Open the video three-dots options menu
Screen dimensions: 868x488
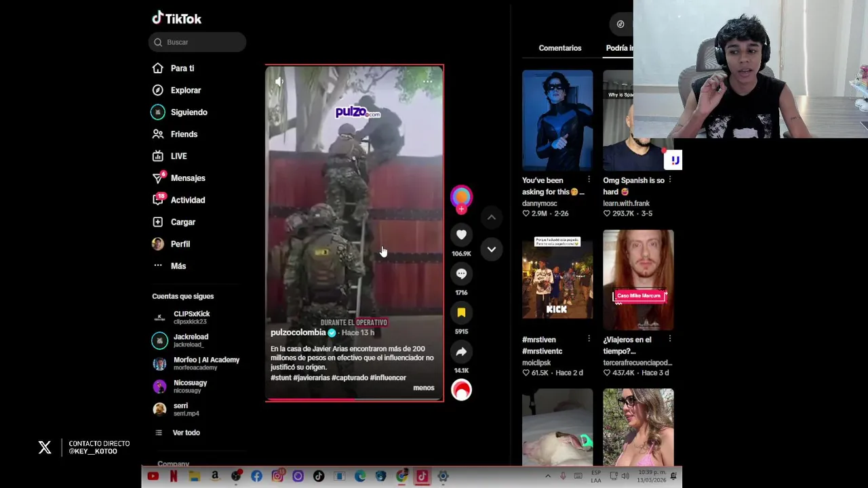click(x=427, y=81)
